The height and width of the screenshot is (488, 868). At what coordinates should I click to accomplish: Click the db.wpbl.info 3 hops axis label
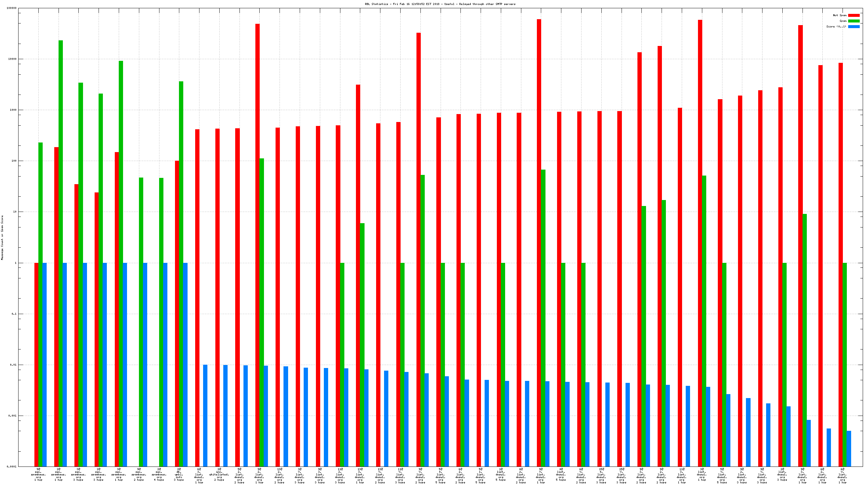[179, 474]
